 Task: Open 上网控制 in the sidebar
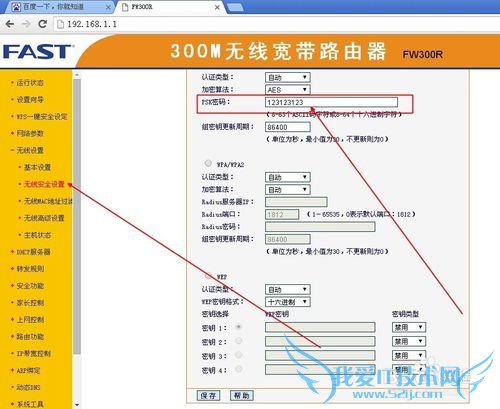(x=30, y=320)
